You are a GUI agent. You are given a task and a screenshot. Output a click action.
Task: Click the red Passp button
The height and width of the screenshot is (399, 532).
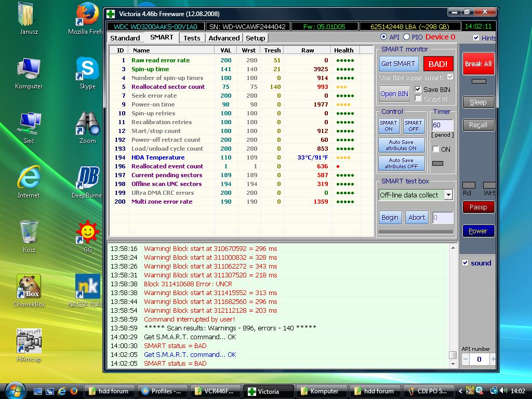[478, 207]
